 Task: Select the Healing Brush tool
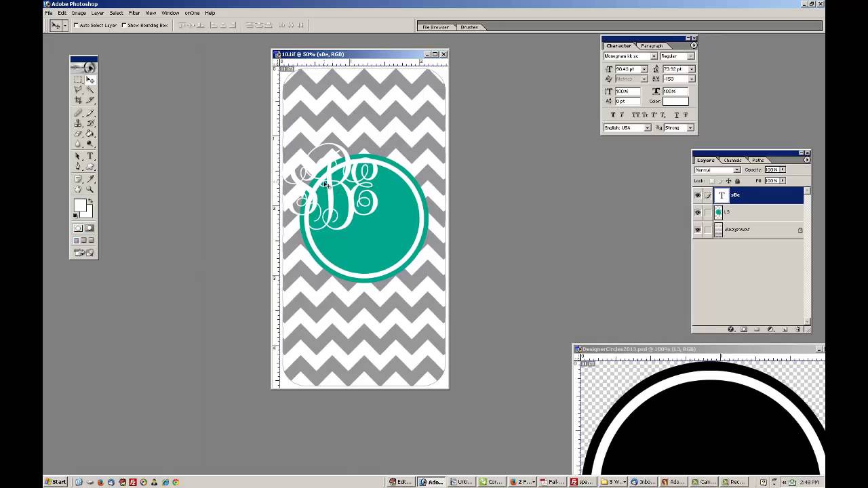pyautogui.click(x=78, y=113)
